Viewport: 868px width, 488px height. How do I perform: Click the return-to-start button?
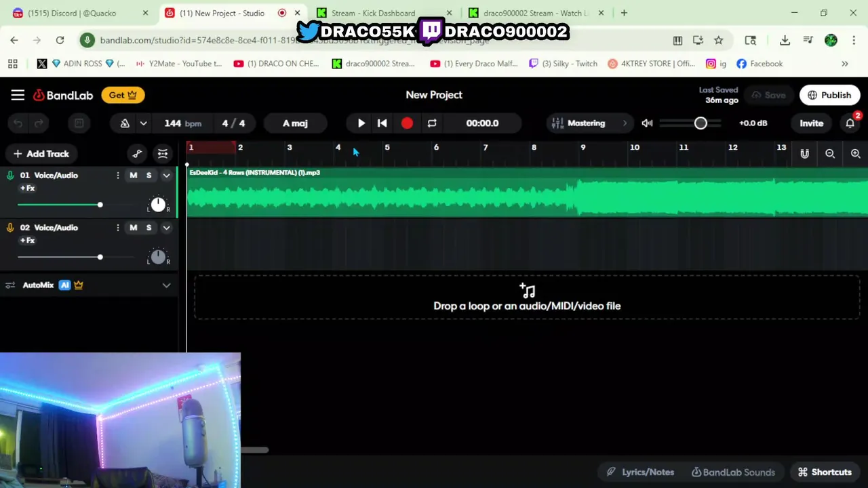click(x=382, y=123)
